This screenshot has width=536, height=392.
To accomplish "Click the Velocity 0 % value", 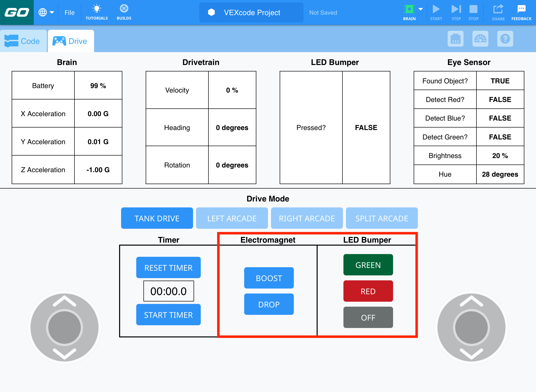I will tap(232, 90).
